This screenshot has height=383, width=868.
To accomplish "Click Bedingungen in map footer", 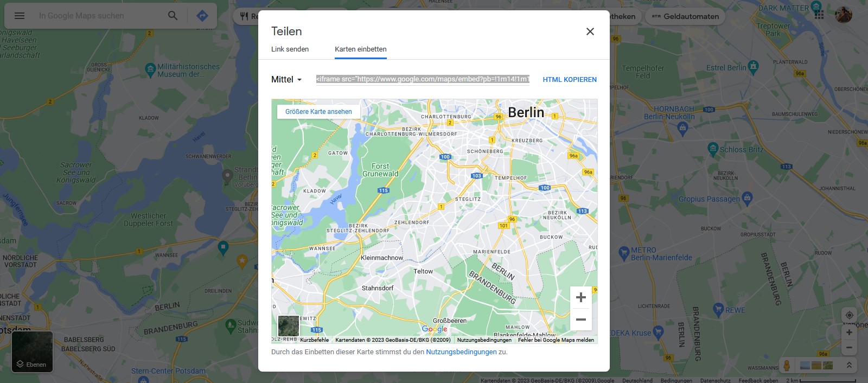I will [676, 380].
